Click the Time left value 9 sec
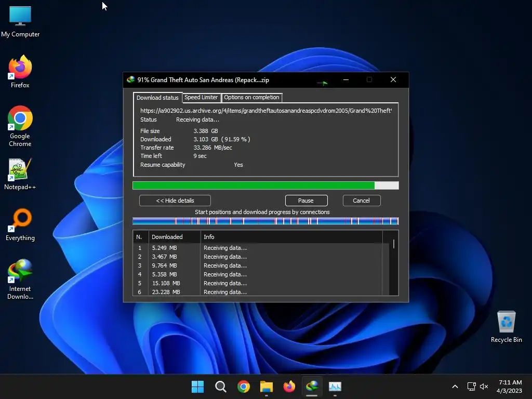 [x=200, y=156]
